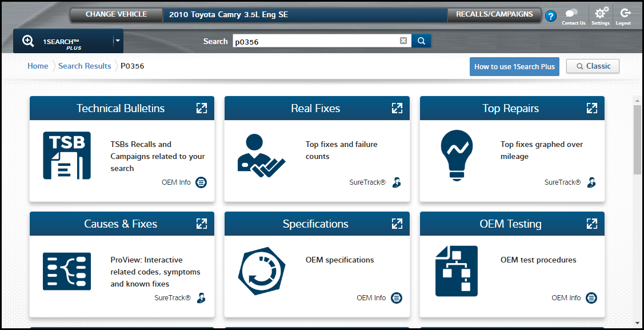The image size is (644, 330).
Task: Click the How to use 1Search Plus button
Action: click(514, 66)
